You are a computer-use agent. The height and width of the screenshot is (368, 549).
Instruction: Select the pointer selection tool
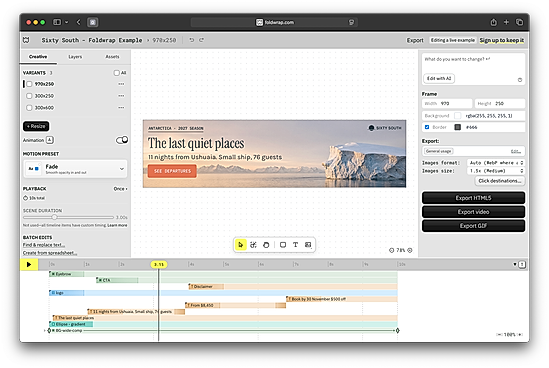(x=241, y=245)
